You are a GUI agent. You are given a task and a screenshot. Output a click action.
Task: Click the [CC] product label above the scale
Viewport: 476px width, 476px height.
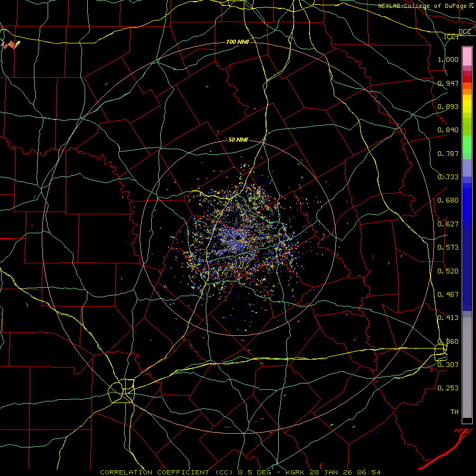pos(451,36)
